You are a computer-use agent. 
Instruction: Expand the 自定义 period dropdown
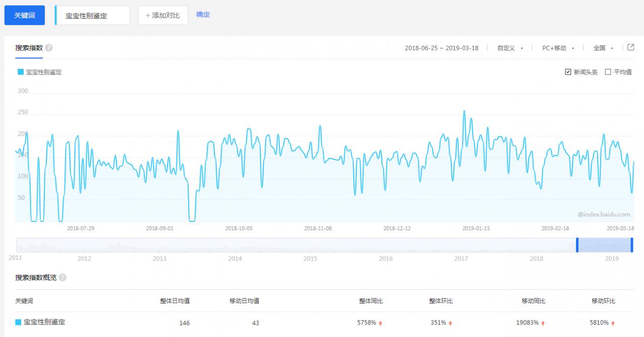pyautogui.click(x=510, y=48)
